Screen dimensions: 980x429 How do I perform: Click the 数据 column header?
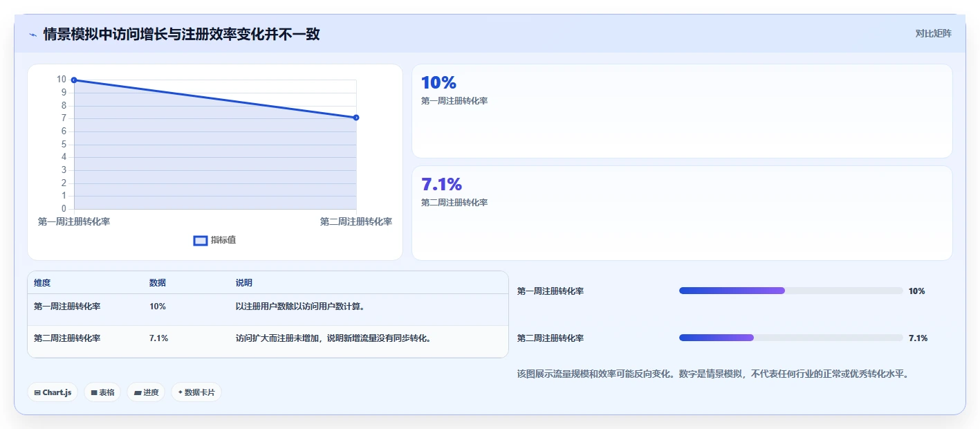point(158,283)
